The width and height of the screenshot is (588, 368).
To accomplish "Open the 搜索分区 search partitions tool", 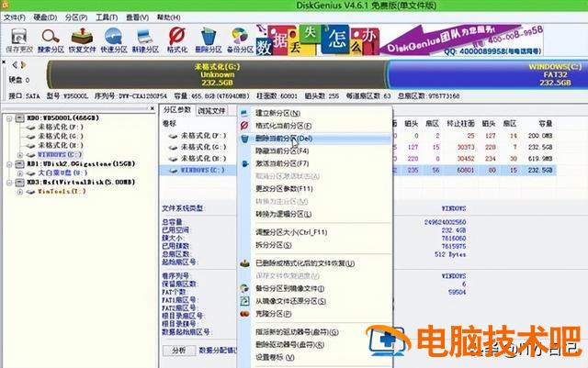I will [51, 40].
